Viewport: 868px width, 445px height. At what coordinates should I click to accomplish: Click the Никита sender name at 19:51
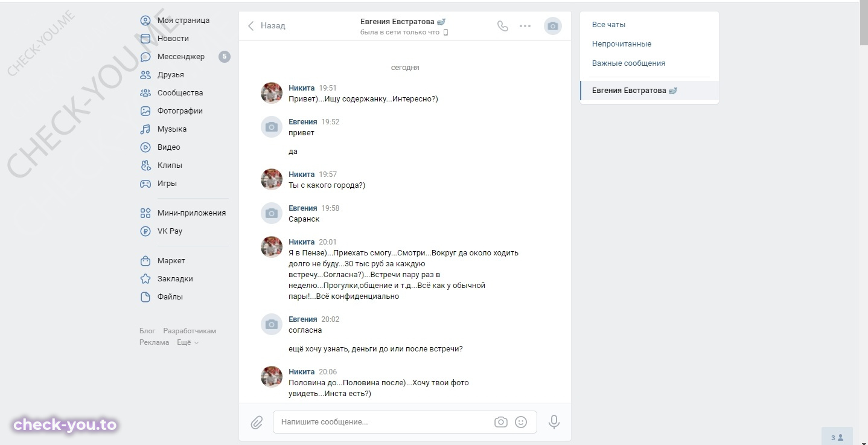[x=302, y=88]
